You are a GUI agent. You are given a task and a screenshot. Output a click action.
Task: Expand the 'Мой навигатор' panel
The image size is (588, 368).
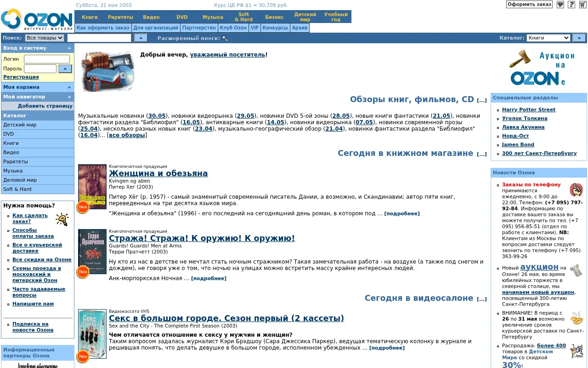[37, 97]
